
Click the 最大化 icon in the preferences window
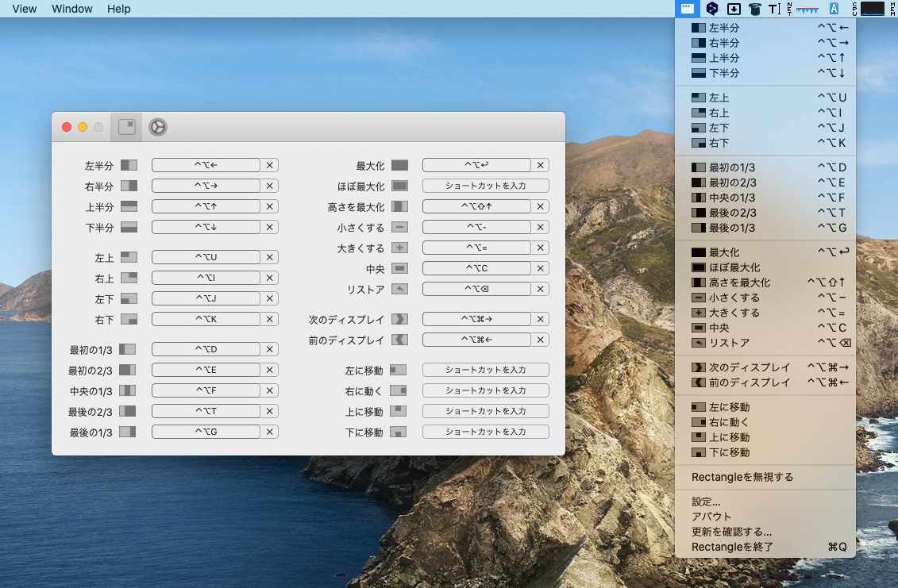(399, 166)
